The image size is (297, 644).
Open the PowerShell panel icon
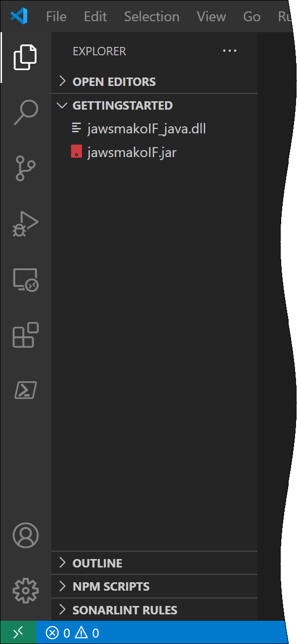[x=25, y=391]
